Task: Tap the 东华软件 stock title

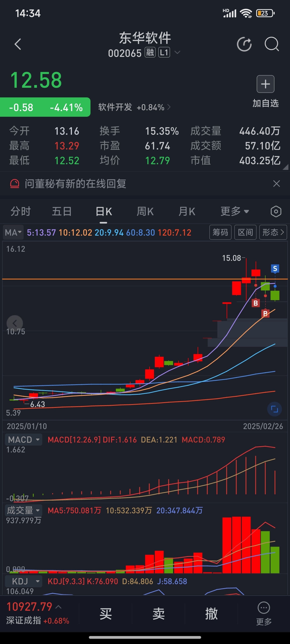Action: coord(145,38)
